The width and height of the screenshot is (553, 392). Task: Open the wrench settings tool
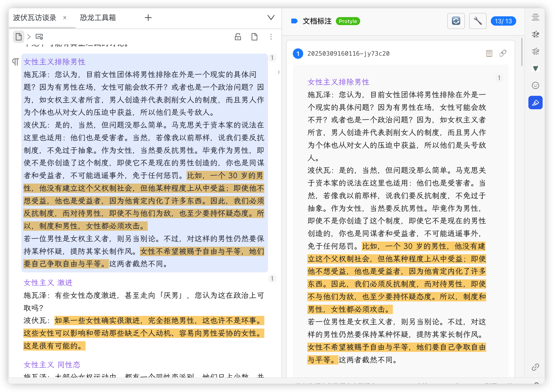(478, 21)
